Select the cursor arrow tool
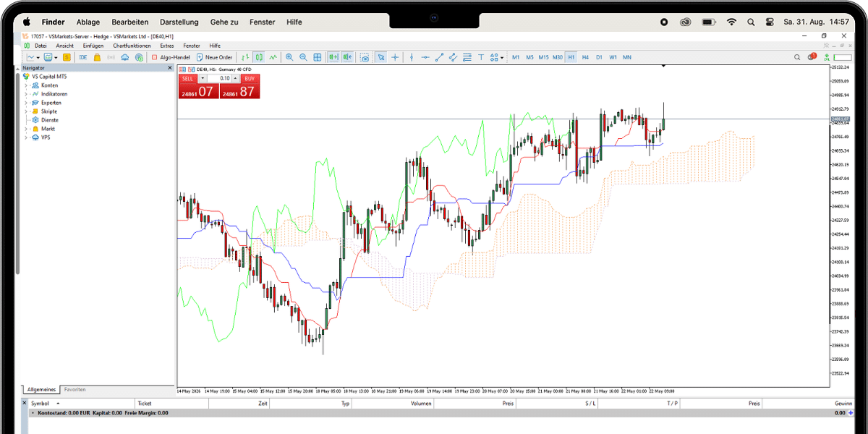This screenshot has width=868, height=434. pos(381,57)
